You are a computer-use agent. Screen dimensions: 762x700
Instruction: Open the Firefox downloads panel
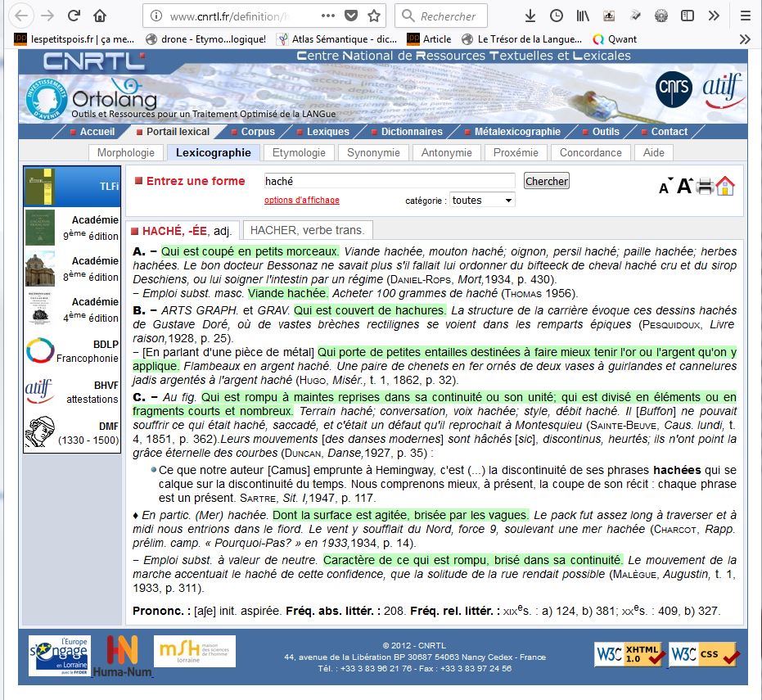[530, 16]
